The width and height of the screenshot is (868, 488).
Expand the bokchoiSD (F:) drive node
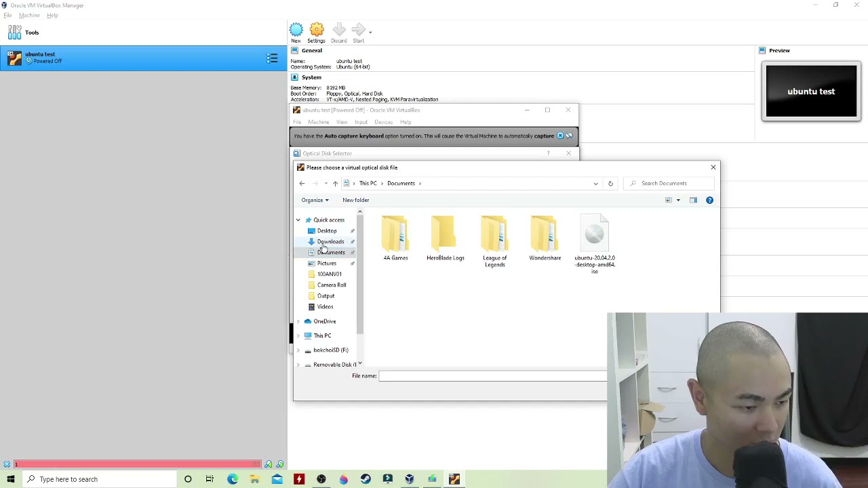point(298,350)
